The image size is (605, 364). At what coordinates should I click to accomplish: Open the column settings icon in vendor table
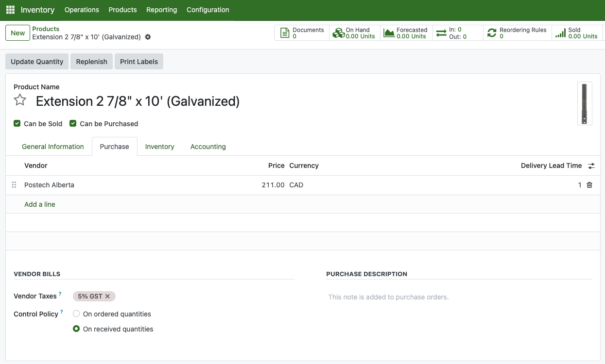[591, 166]
